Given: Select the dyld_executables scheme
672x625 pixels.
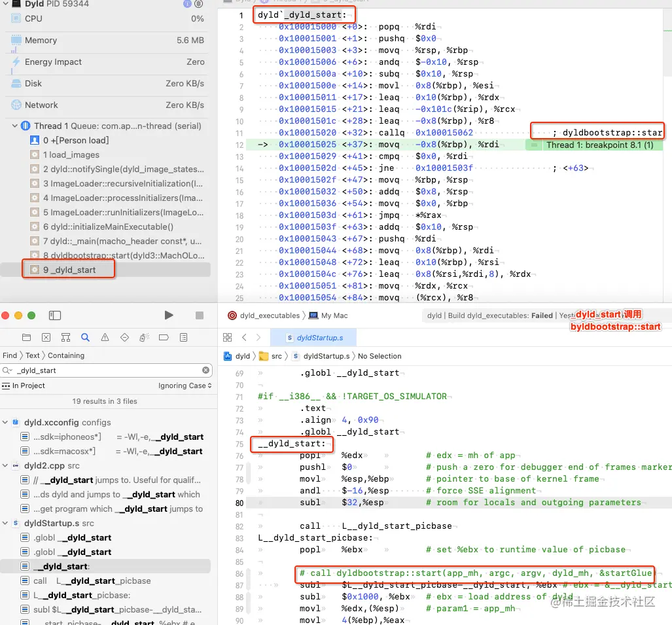Looking at the screenshot, I should pyautogui.click(x=264, y=315).
